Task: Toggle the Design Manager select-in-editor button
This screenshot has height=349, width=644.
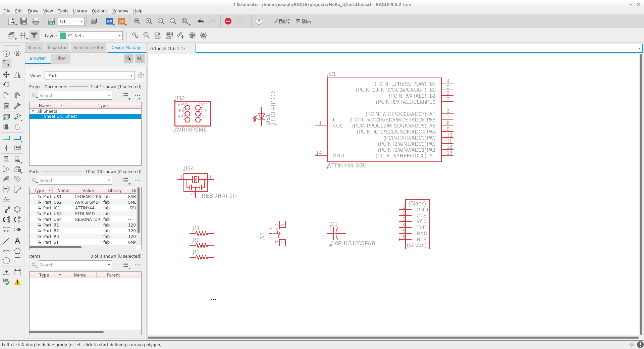Action: 128,58
